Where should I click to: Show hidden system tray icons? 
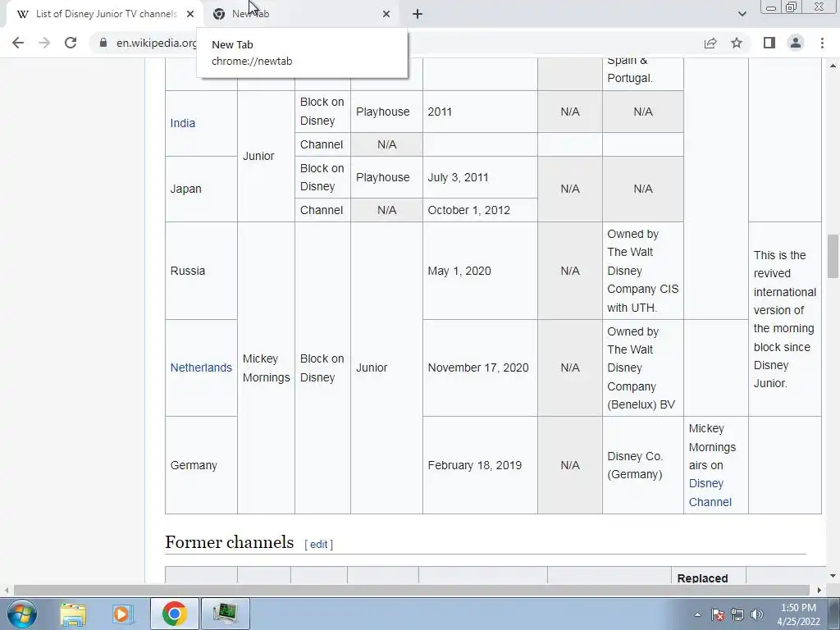[697, 614]
